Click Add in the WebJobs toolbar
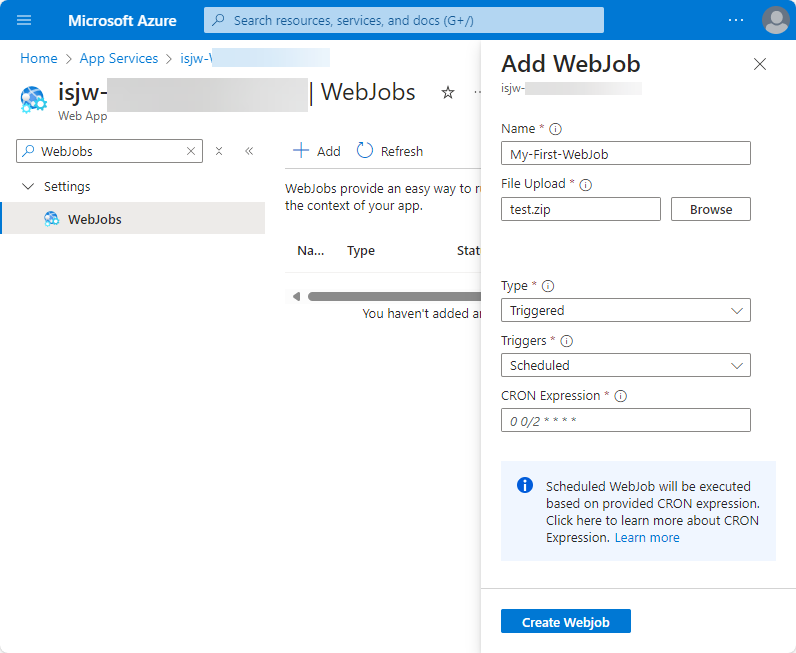The height and width of the screenshot is (653, 796). (x=316, y=151)
